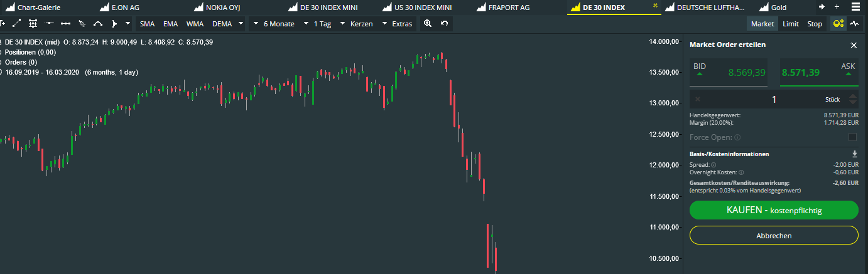Image resolution: width=868 pixels, height=274 pixels.
Task: Click the Force Open info icon
Action: pyautogui.click(x=737, y=137)
